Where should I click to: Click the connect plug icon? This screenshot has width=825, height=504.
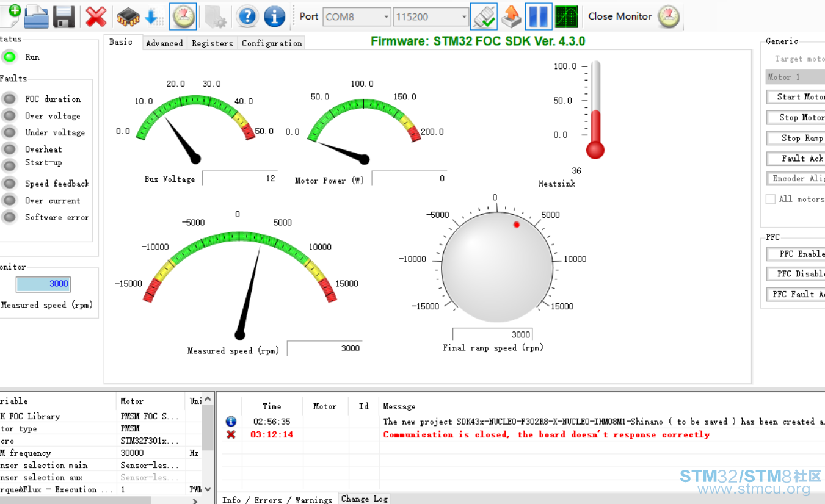click(484, 16)
